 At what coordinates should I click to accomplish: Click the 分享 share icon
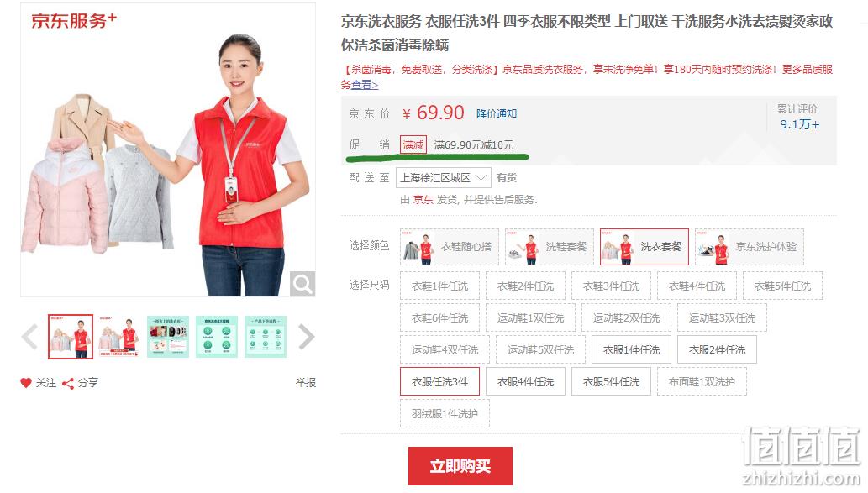68,384
